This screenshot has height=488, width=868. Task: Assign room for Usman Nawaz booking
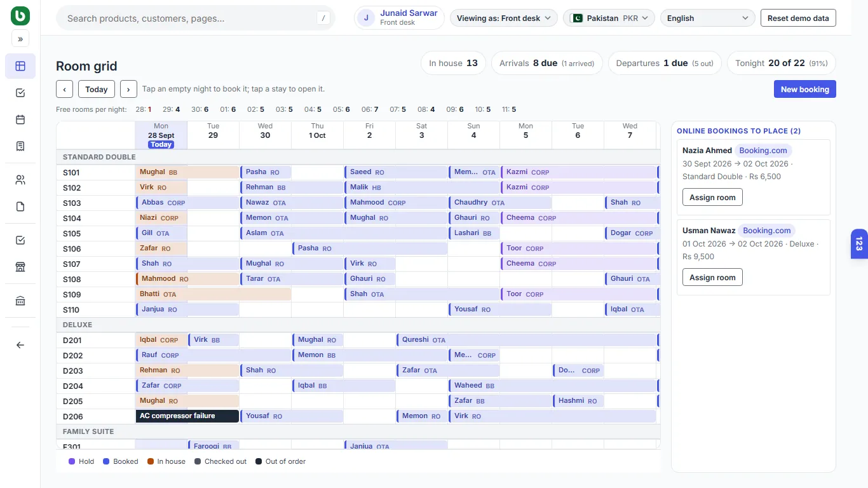(712, 277)
